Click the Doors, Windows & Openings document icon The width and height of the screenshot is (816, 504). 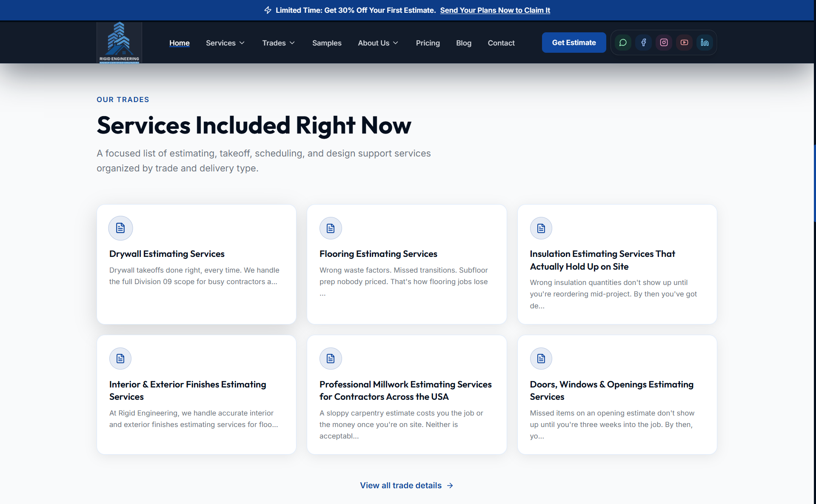[541, 359]
